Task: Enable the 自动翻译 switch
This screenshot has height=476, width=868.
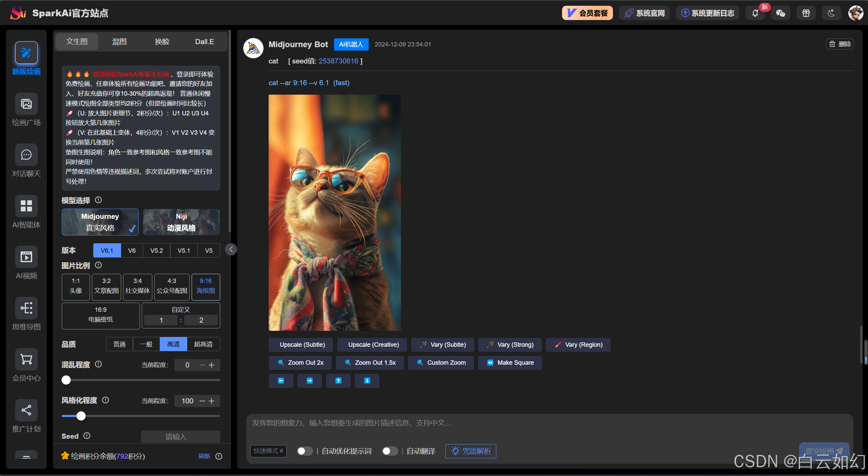Action: [x=389, y=451]
